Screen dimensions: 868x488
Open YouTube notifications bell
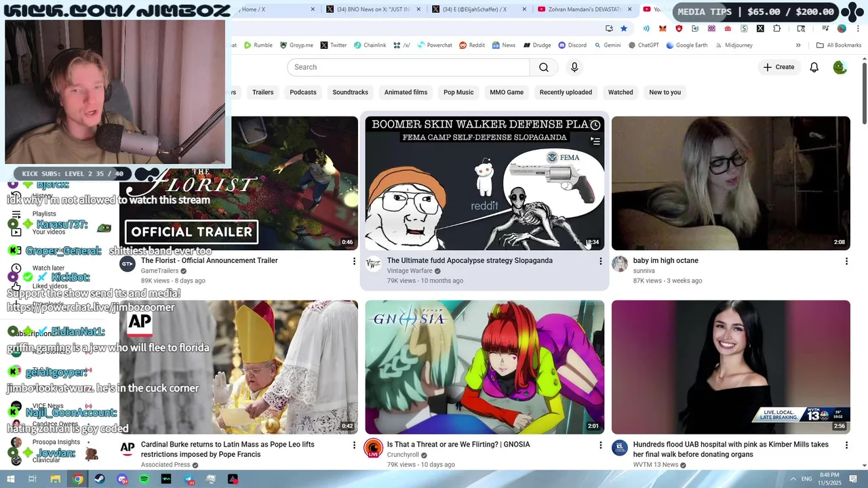814,67
